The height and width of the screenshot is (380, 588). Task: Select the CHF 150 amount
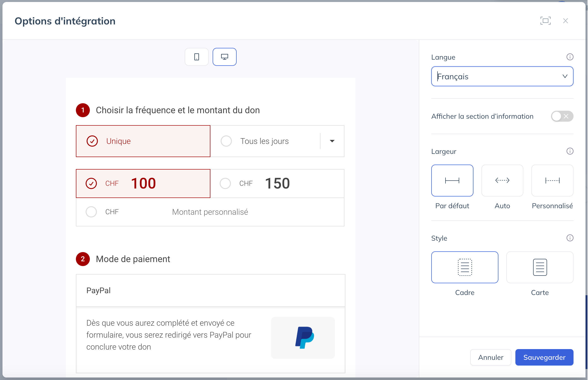(277, 184)
